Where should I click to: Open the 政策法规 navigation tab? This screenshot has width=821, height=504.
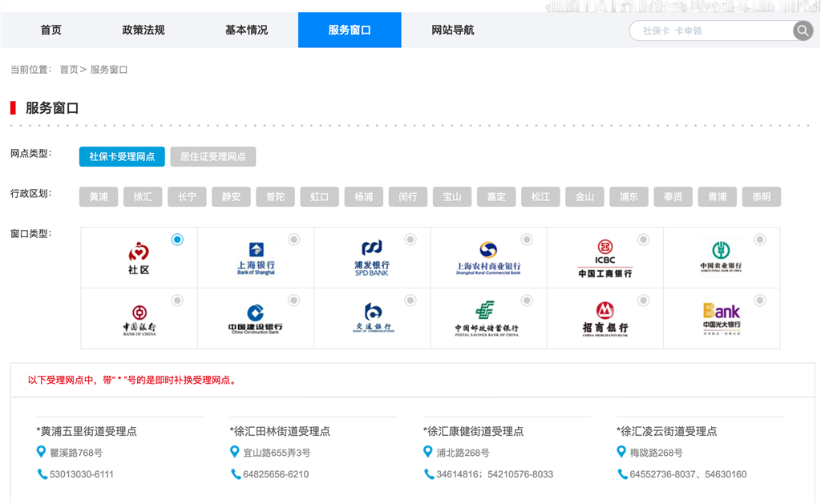click(x=144, y=30)
